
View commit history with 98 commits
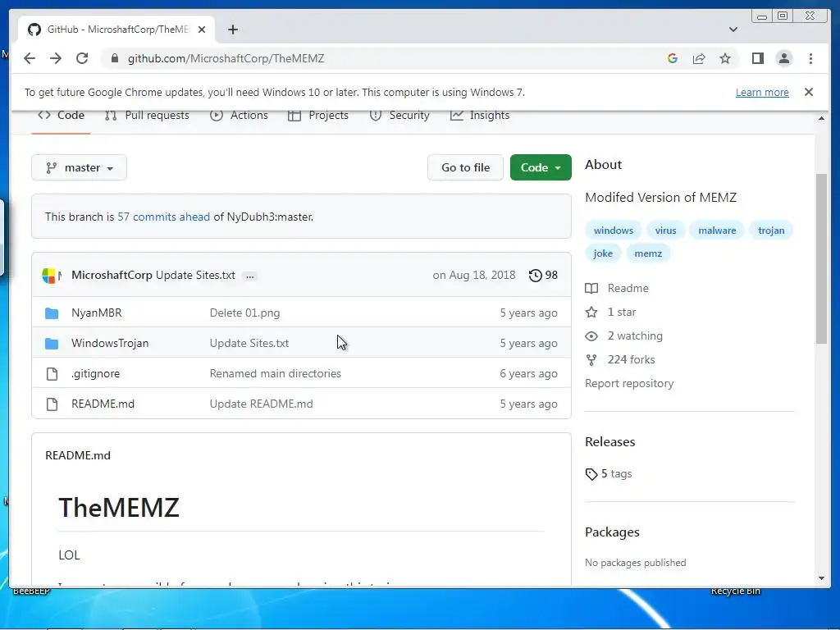pyautogui.click(x=543, y=276)
